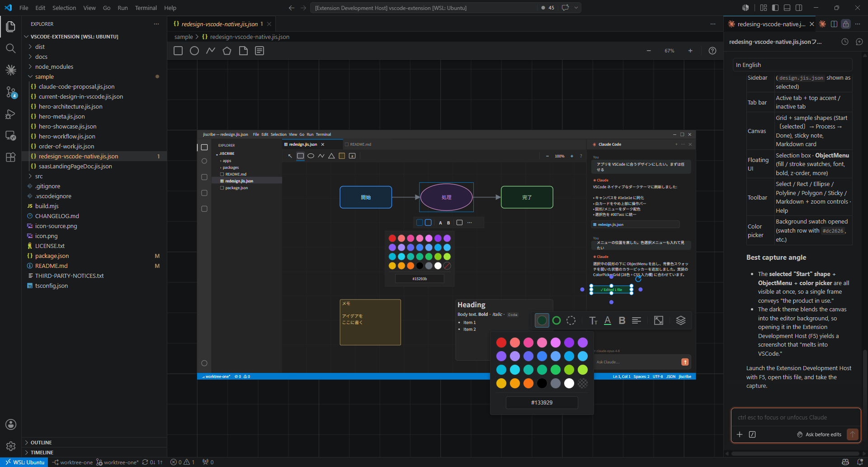
Task: Open chat dropdown arrow in title bar
Action: [576, 8]
